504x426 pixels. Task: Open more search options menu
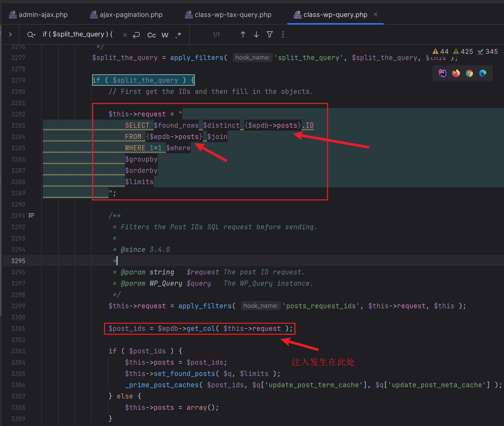pyautogui.click(x=283, y=35)
